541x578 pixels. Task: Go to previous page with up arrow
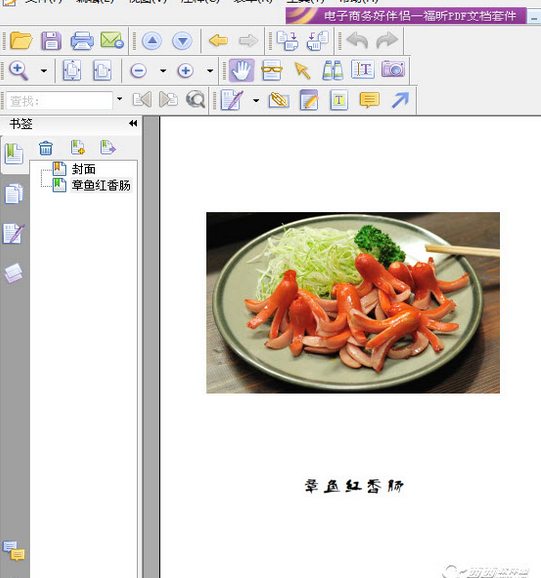tap(152, 41)
